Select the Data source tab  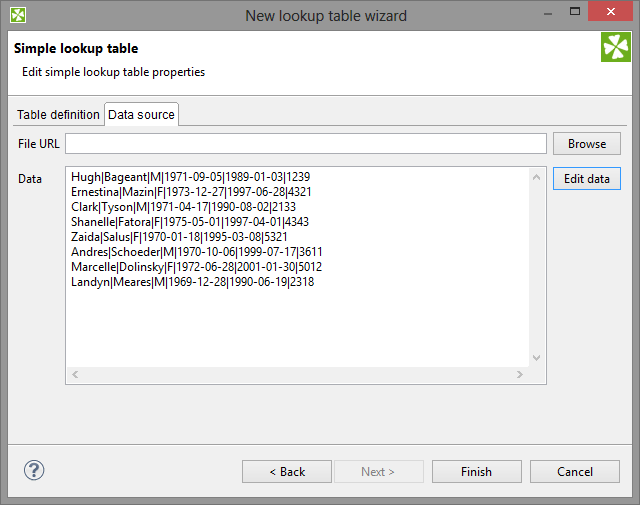point(141,115)
